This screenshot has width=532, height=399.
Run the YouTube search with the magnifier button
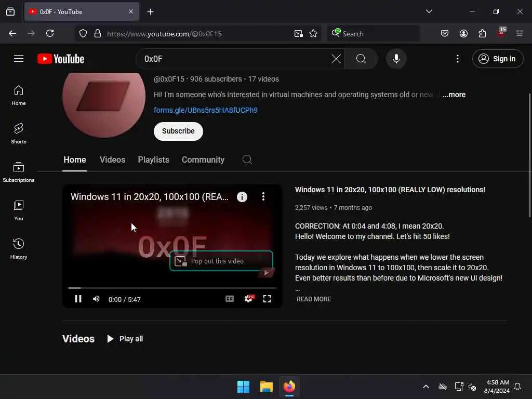(361, 59)
